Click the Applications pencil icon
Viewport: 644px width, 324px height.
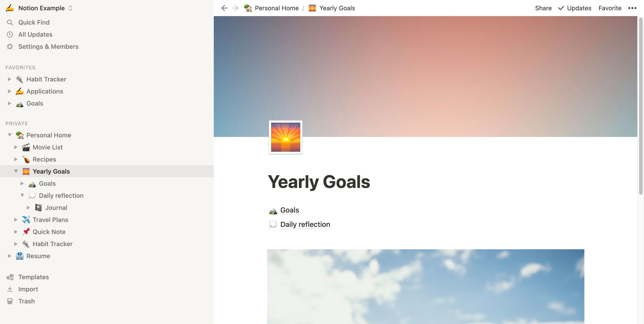point(19,90)
